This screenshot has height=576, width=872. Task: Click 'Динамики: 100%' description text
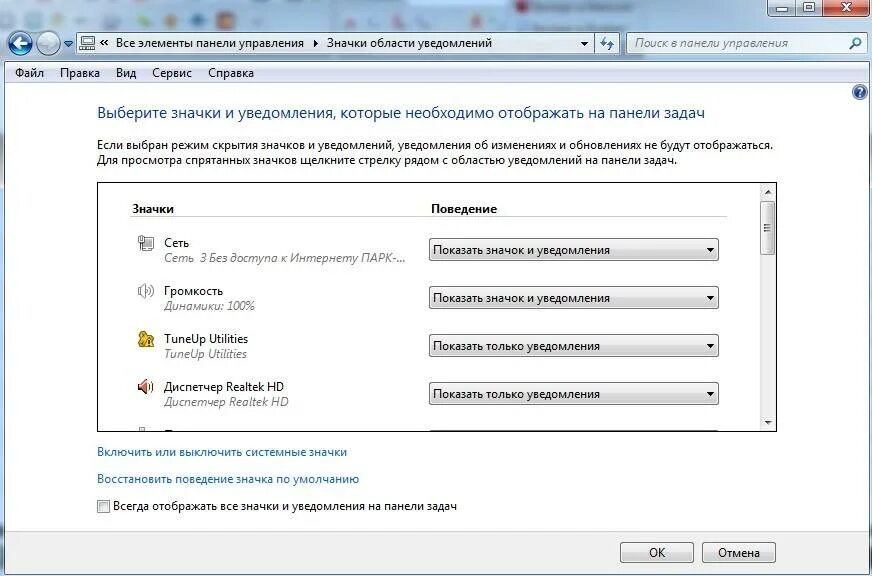pos(209,306)
